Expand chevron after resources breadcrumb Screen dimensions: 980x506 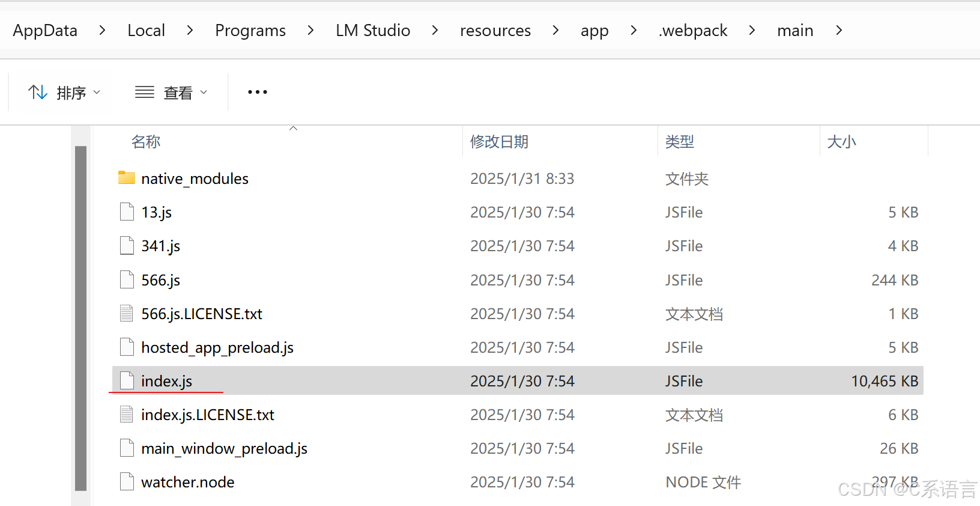tap(555, 30)
